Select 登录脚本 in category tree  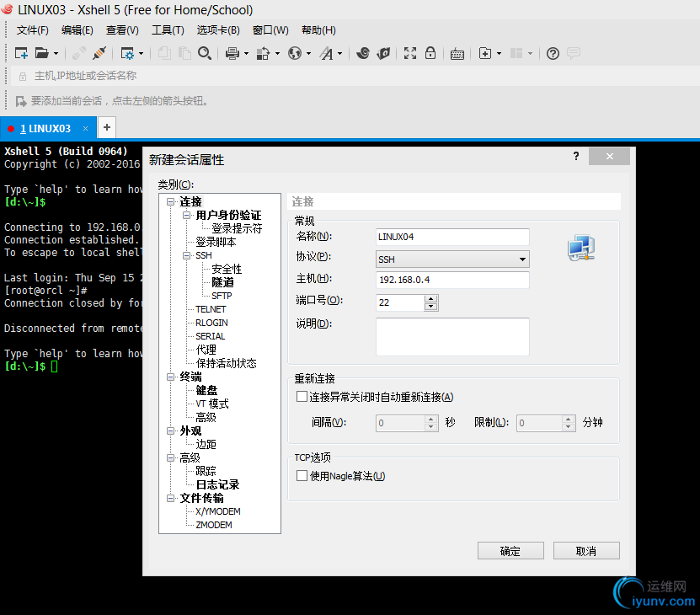point(216,242)
